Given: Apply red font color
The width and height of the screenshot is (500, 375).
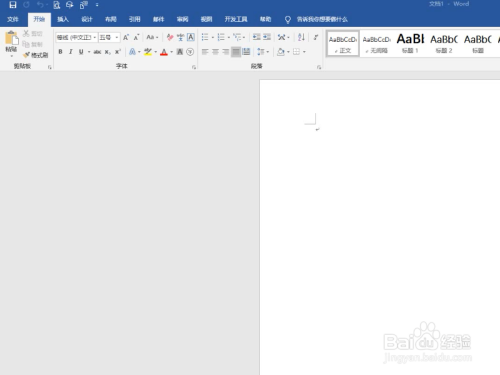Looking at the screenshot, I should 164,52.
